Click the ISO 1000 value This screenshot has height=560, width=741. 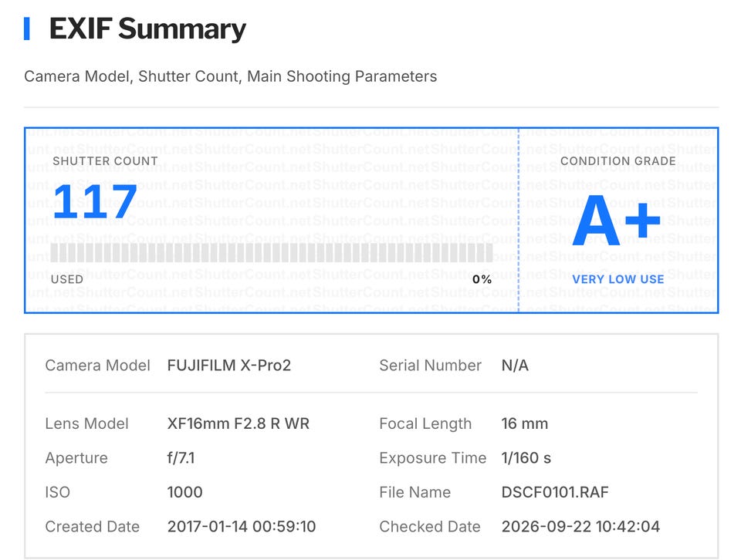point(184,492)
